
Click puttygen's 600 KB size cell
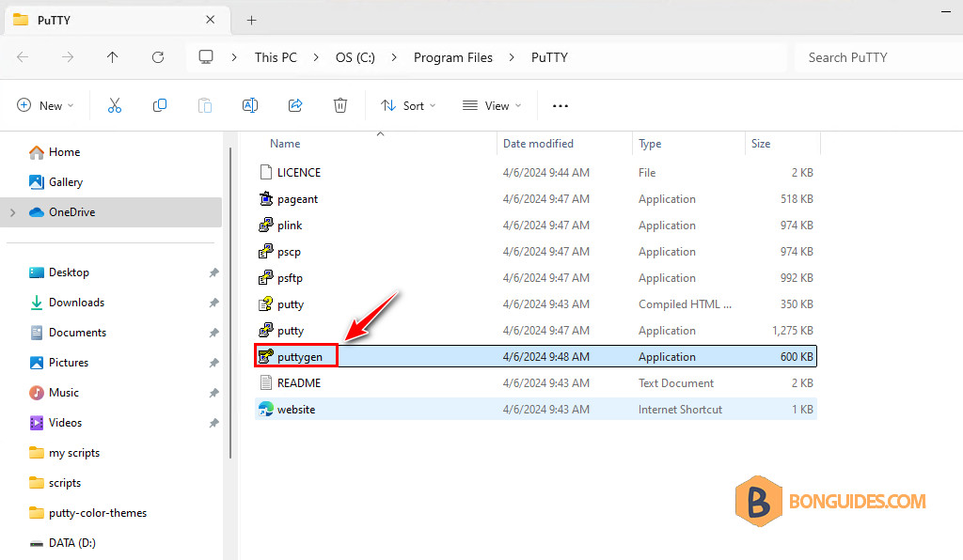[x=797, y=356]
